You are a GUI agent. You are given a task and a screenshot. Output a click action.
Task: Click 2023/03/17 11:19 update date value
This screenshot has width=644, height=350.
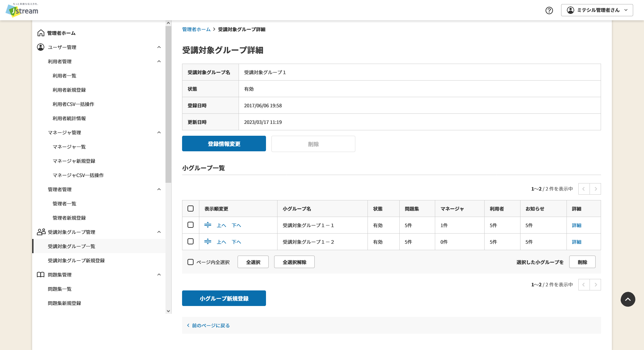click(x=263, y=122)
